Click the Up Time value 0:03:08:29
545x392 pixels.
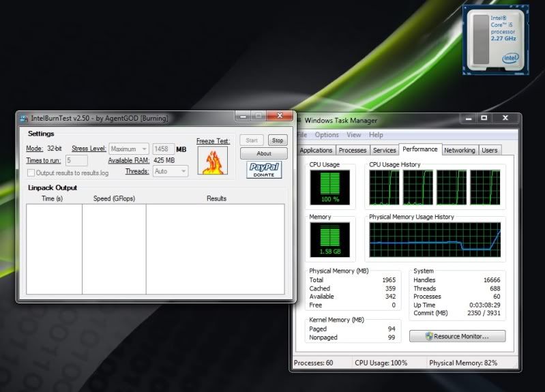[485, 305]
